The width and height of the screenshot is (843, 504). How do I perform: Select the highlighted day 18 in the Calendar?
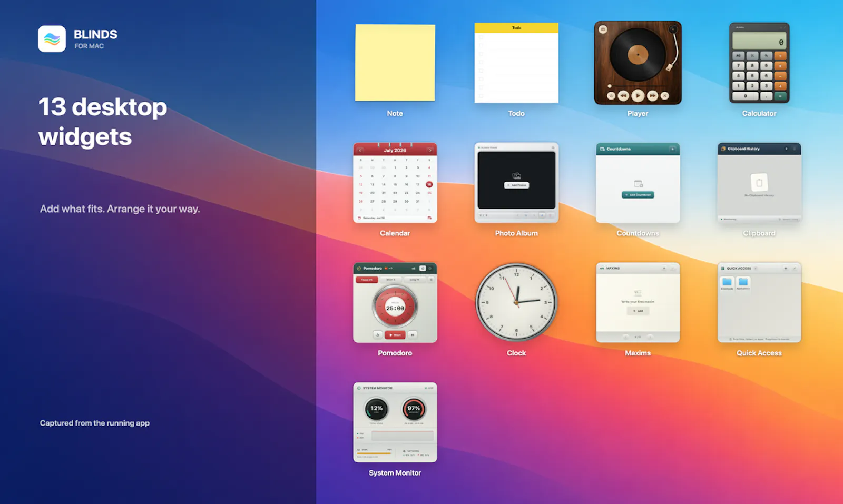click(x=429, y=184)
